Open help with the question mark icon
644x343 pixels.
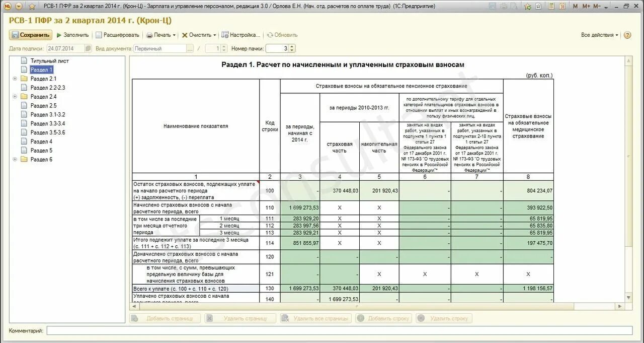pyautogui.click(x=627, y=35)
